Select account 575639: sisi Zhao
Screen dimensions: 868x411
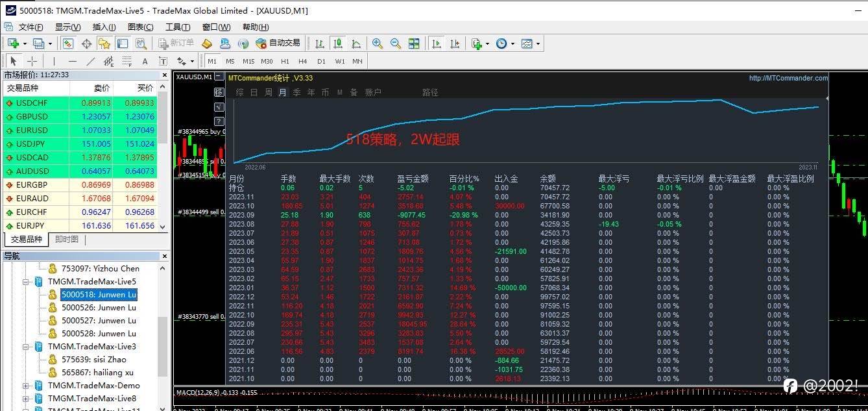click(94, 360)
